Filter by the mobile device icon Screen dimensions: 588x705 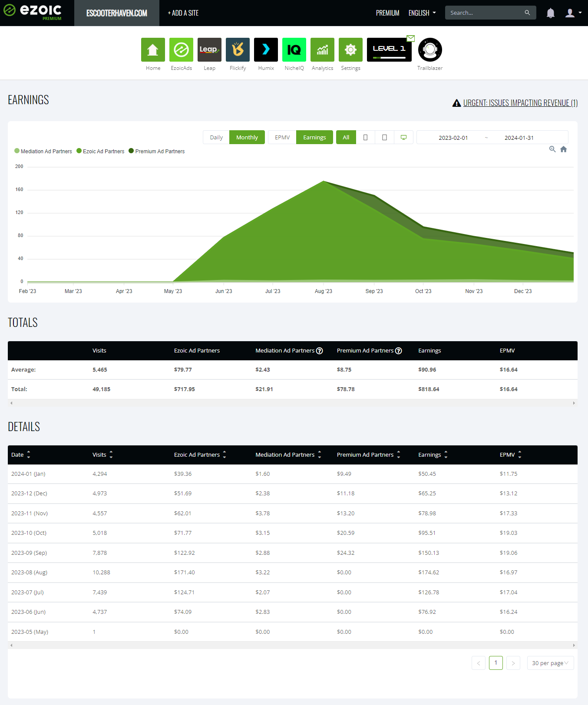[x=365, y=137]
